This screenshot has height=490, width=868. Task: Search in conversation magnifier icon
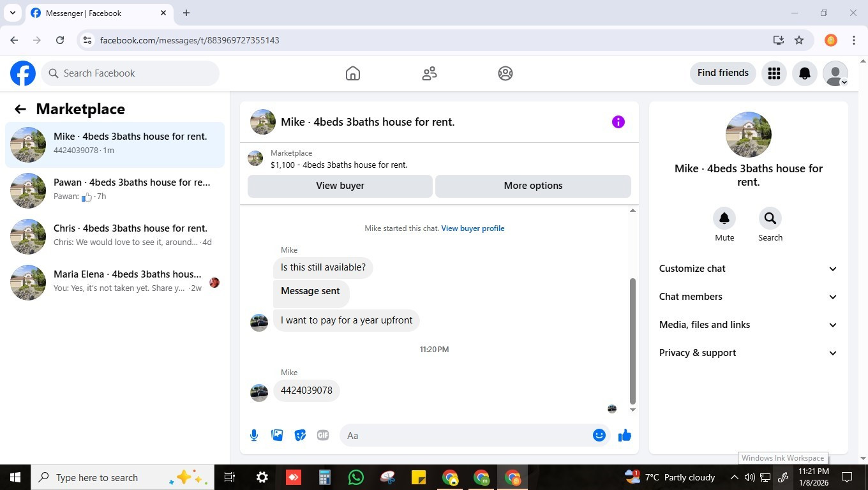click(x=770, y=218)
